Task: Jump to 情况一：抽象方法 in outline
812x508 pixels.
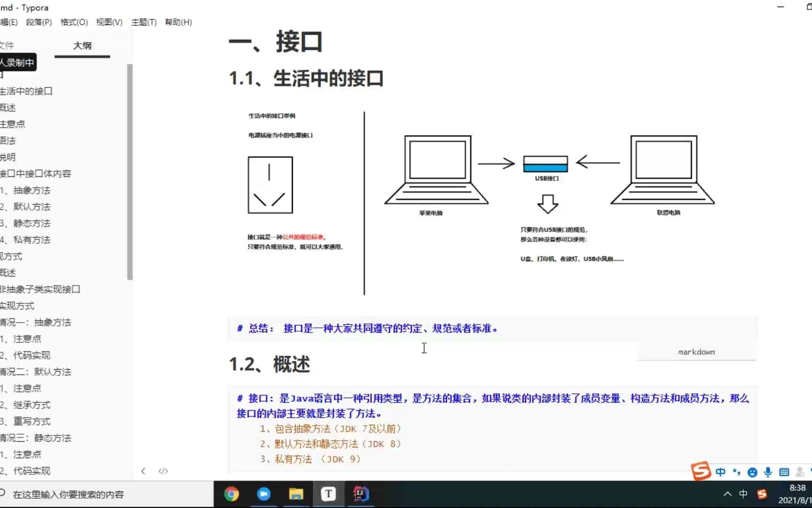Action: pyautogui.click(x=36, y=323)
